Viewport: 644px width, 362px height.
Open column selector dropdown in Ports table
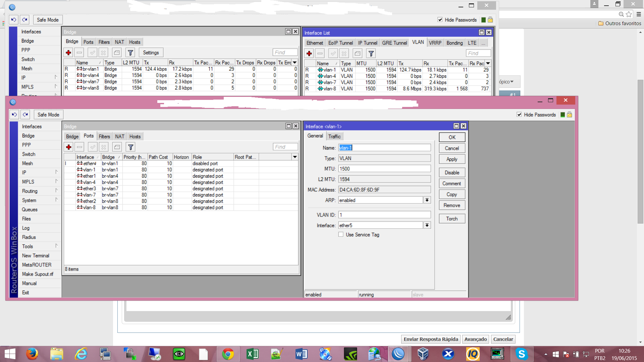[295, 157]
